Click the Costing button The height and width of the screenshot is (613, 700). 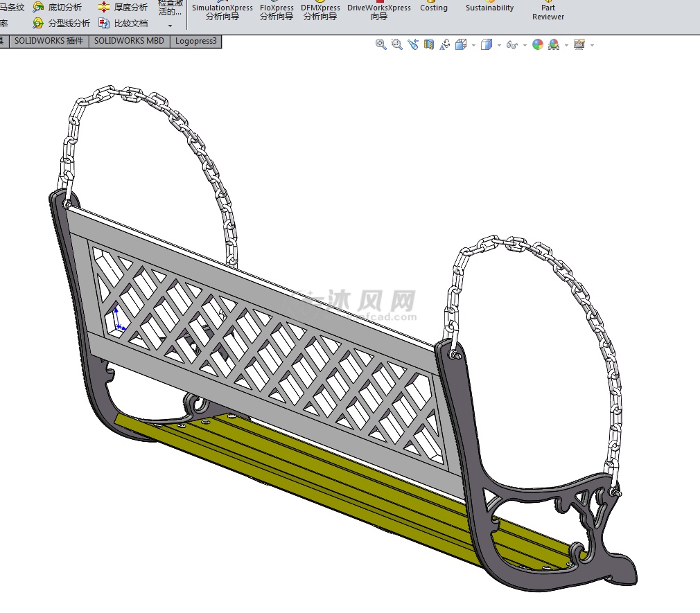[434, 8]
